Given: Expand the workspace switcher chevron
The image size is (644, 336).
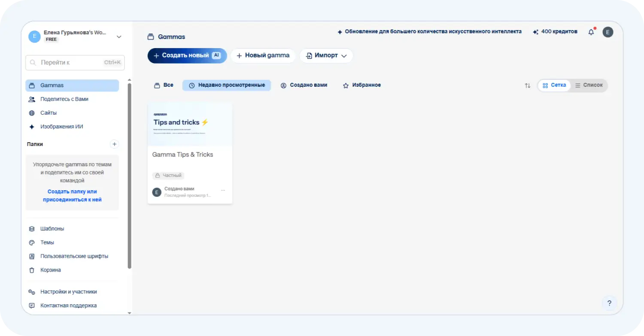Looking at the screenshot, I should [119, 37].
